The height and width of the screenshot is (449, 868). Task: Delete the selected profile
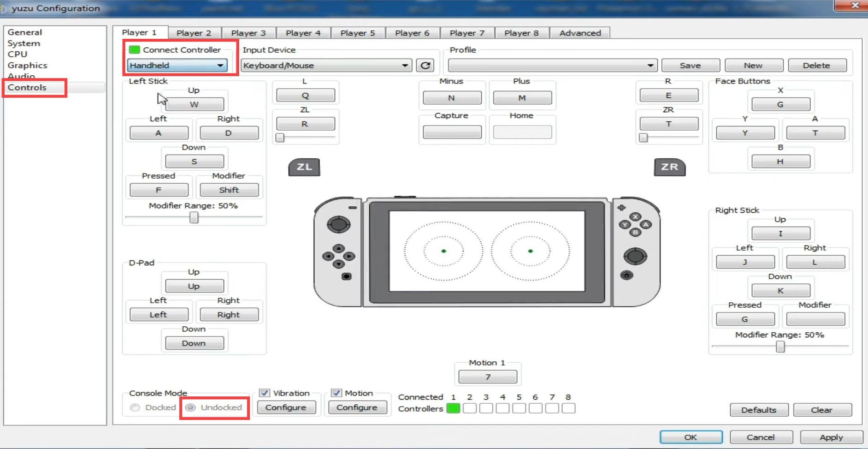point(817,66)
